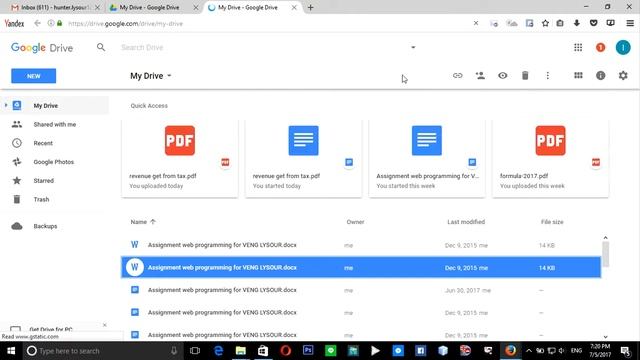Open Starred items in sidebar
Image resolution: width=640 pixels, height=360 pixels.
(x=43, y=181)
